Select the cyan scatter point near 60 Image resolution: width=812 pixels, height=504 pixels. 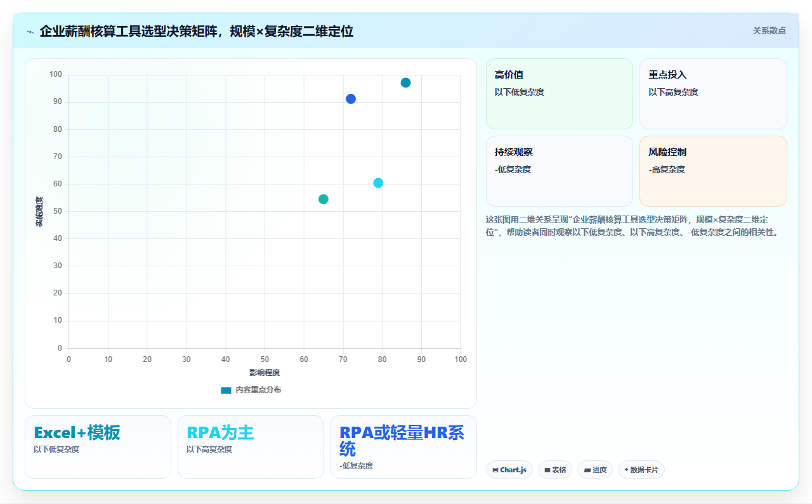coord(378,183)
